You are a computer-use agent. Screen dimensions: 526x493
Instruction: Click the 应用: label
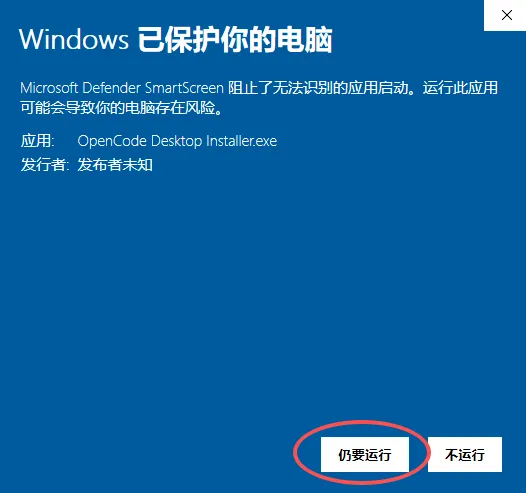coord(37,141)
